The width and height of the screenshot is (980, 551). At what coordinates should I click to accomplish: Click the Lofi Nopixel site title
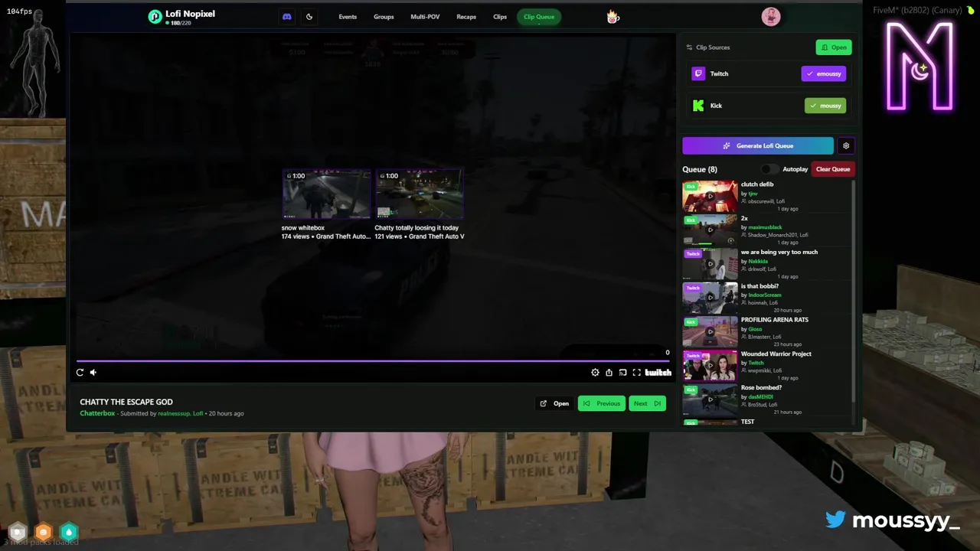pyautogui.click(x=190, y=14)
